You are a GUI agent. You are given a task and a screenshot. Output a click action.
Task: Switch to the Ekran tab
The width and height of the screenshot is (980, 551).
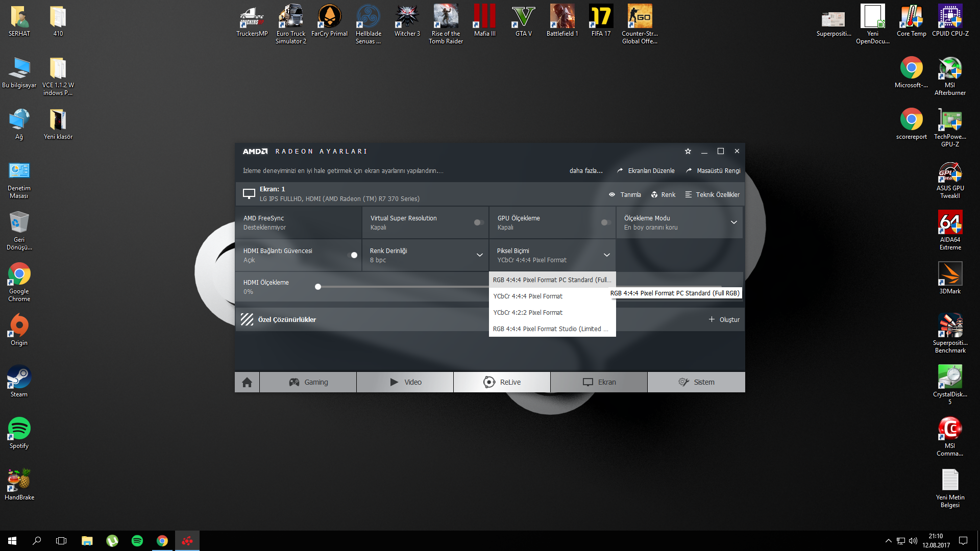[x=599, y=382]
